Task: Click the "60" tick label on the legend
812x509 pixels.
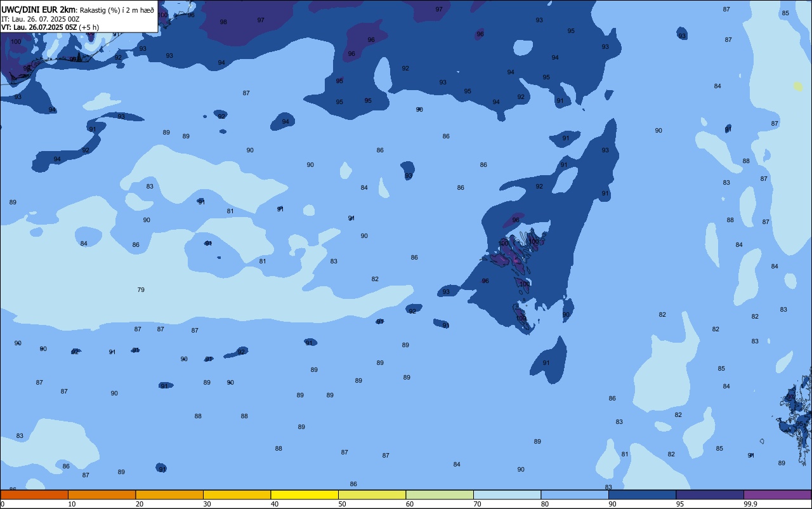Action: tap(410, 504)
